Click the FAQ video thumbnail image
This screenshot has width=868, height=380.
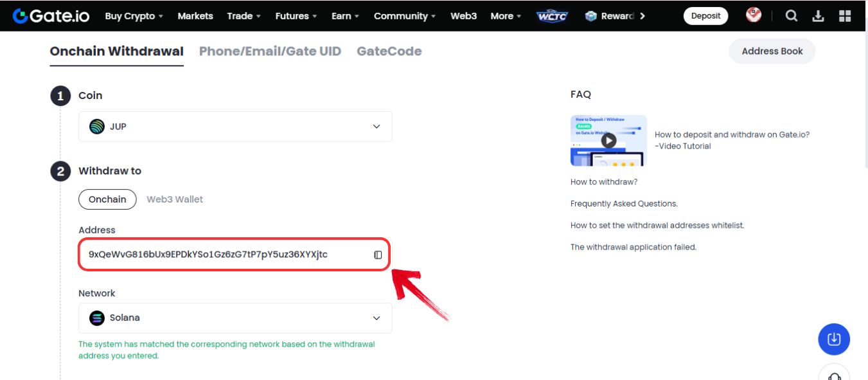tap(608, 140)
